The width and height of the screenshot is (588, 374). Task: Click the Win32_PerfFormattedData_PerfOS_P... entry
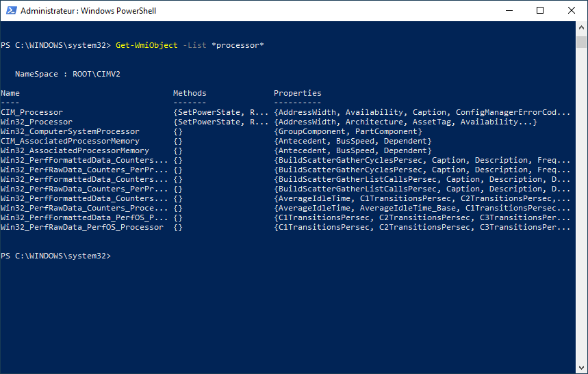pos(84,217)
